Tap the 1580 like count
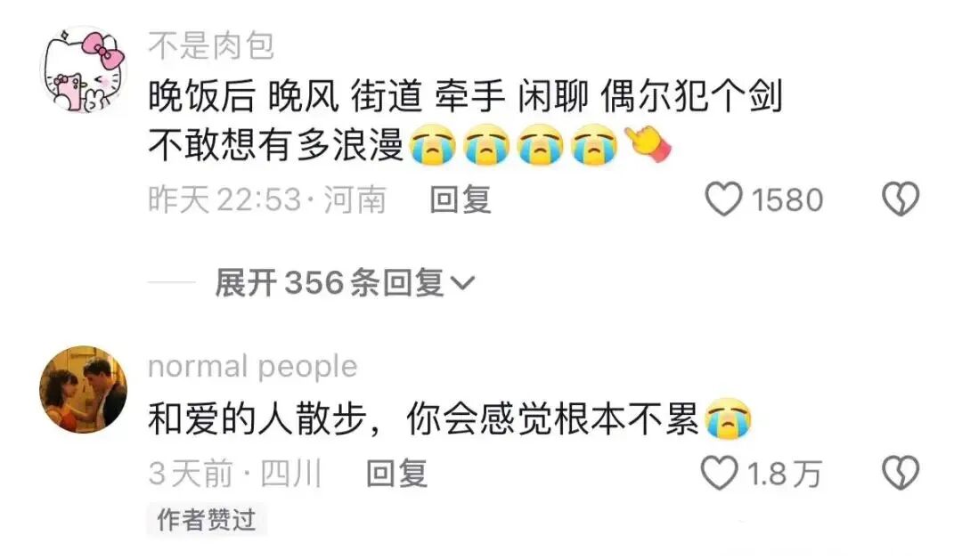This screenshot has width=962, height=560. [x=787, y=200]
